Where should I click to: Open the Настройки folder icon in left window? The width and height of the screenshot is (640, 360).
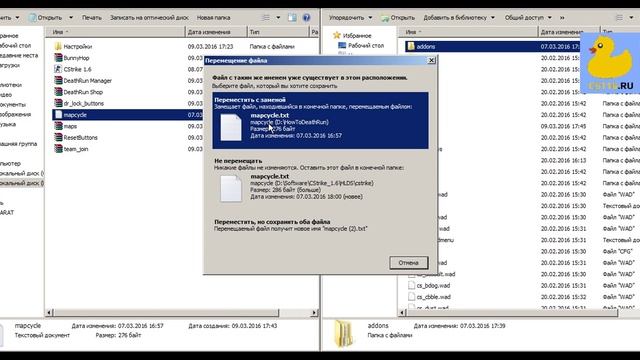click(x=58, y=47)
